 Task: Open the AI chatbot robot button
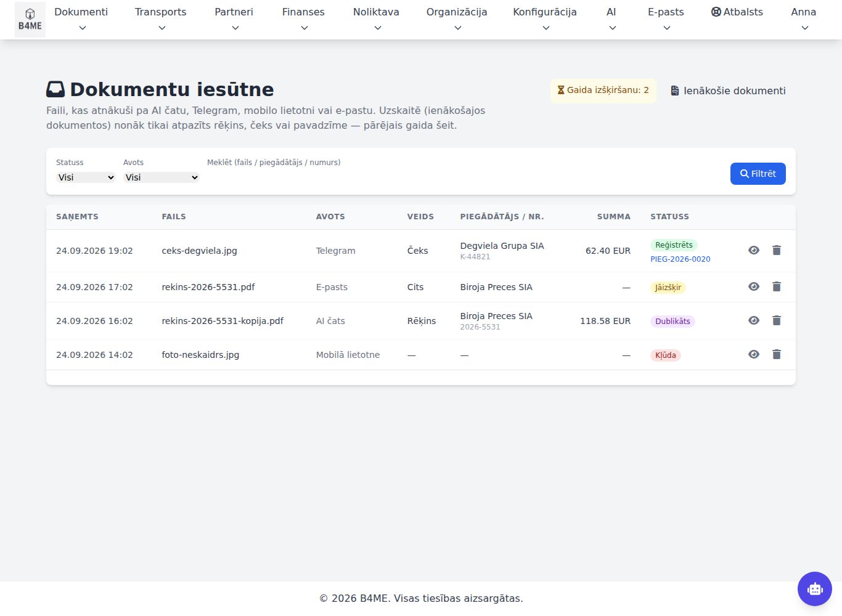point(815,589)
